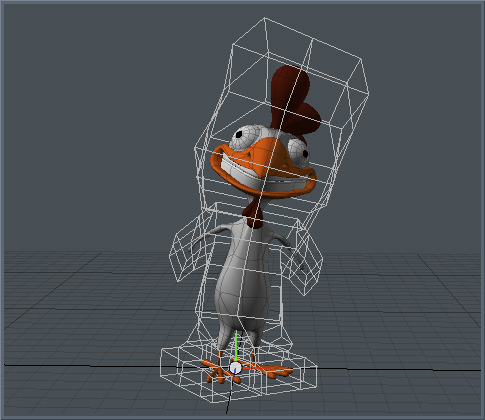Screen dimensions: 485x420
Task: Click the eye beside the comb base
Action: point(299,152)
